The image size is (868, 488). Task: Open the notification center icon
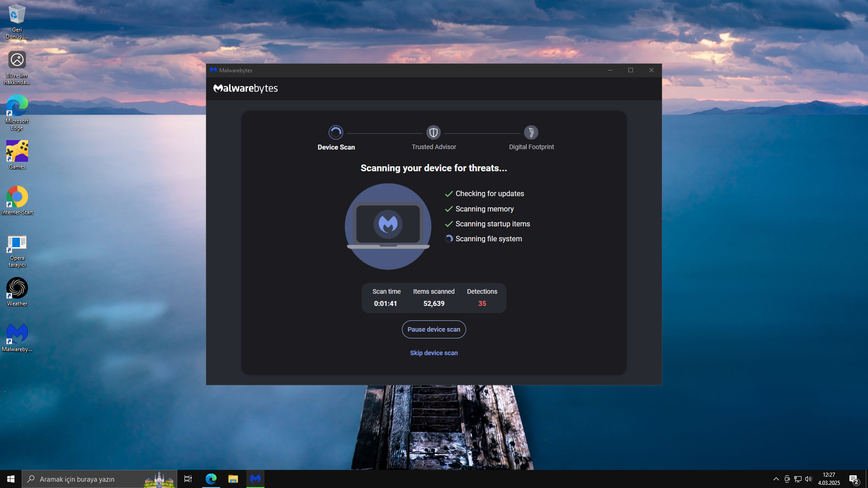tap(854, 479)
